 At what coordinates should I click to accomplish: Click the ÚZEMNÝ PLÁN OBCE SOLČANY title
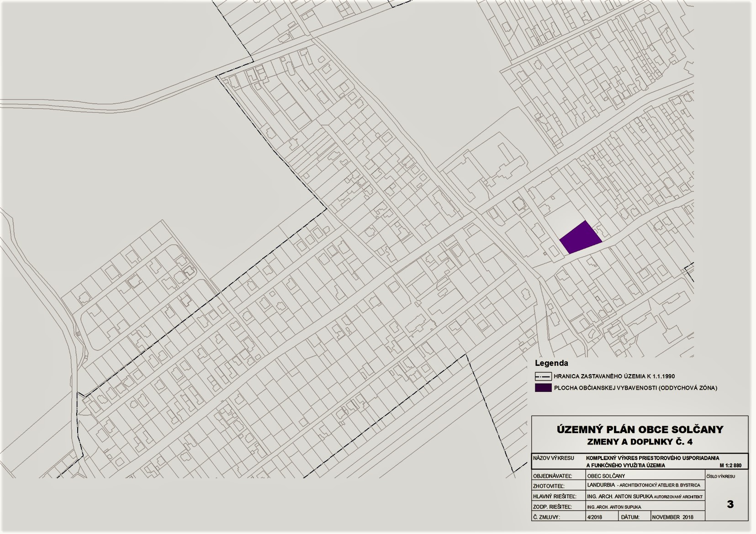point(640,429)
